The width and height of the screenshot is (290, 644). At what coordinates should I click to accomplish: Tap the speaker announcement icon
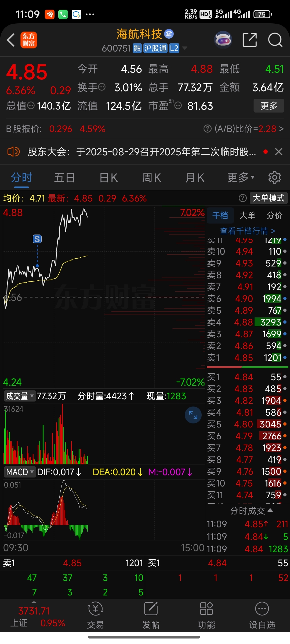click(13, 152)
